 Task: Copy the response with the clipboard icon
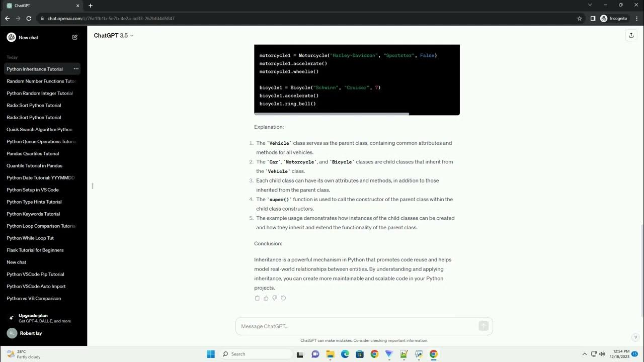[x=257, y=298]
